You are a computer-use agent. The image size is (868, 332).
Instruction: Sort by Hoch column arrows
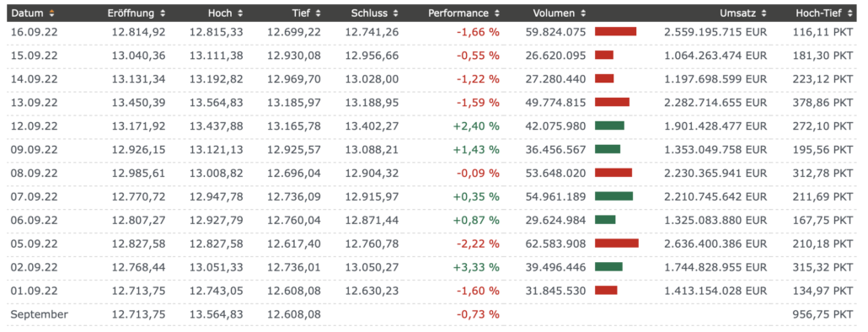[239, 13]
